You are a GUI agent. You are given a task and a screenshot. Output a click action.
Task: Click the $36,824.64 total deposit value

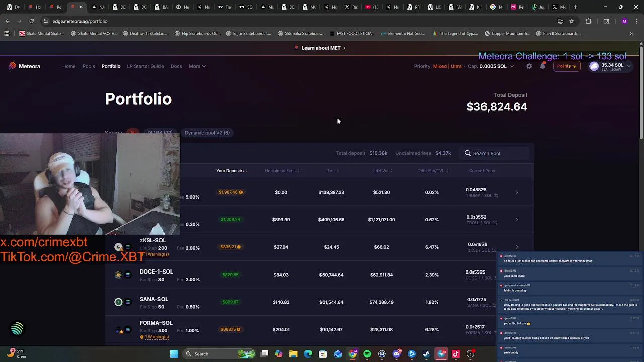[x=497, y=107]
